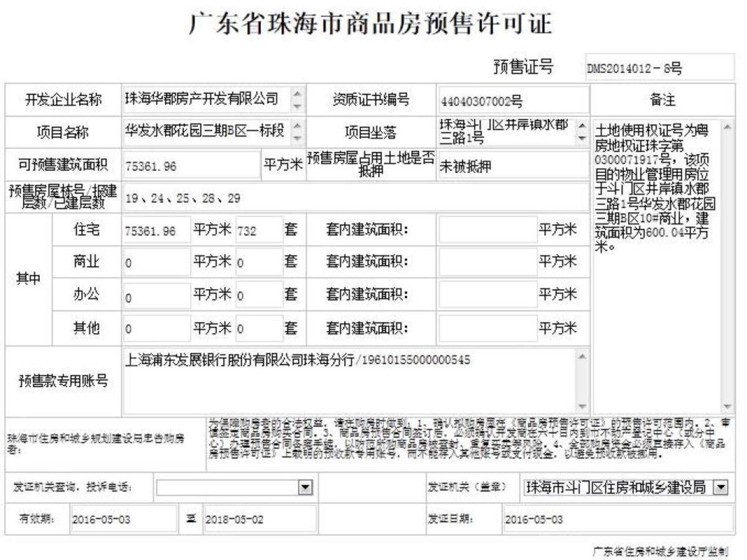Click the 其他 area field in 平方米

tap(157, 328)
